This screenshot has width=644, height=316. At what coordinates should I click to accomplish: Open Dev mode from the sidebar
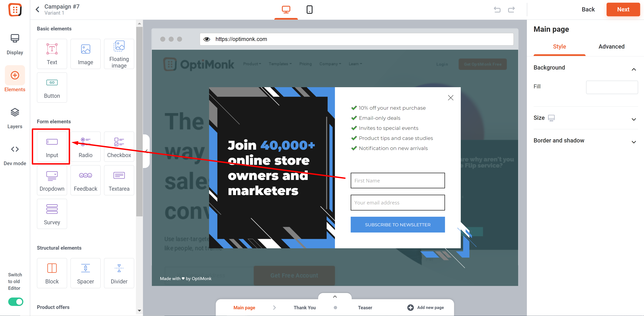coord(15,155)
